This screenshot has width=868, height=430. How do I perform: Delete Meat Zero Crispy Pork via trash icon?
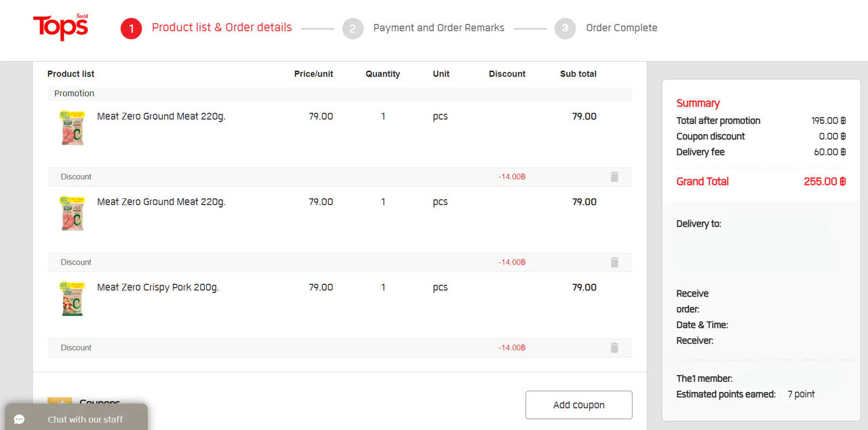(x=614, y=347)
